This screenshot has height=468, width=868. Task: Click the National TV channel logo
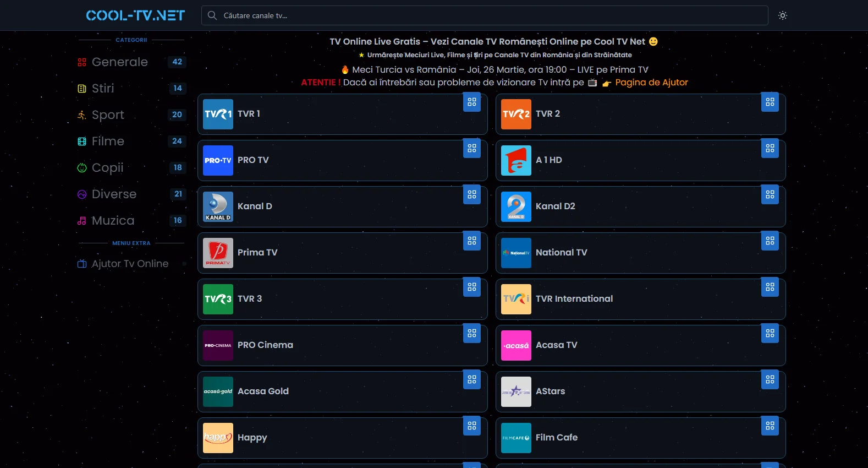click(x=516, y=253)
